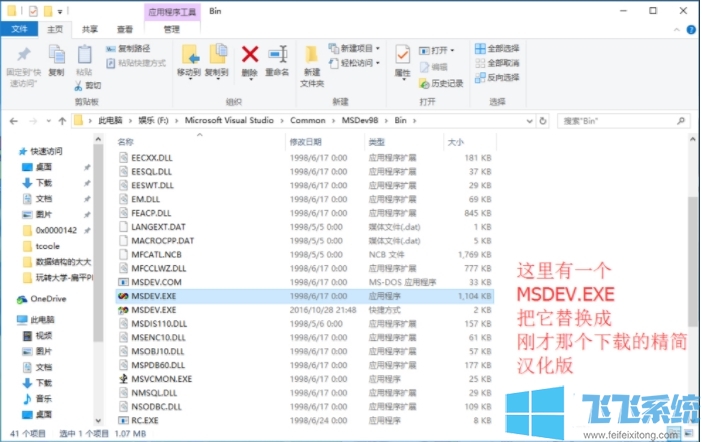Switch to the 主页 tab

click(x=55, y=30)
